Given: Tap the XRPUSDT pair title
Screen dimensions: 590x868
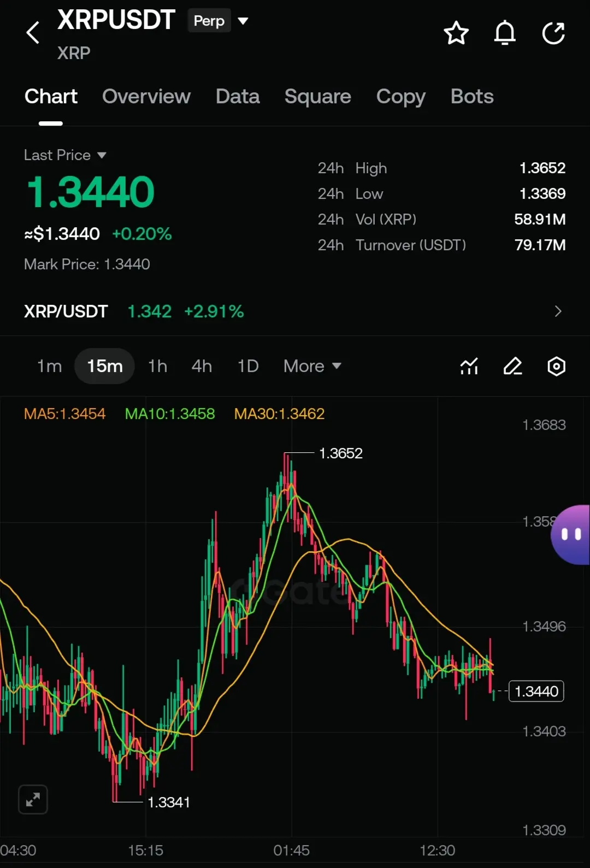Looking at the screenshot, I should click(116, 20).
